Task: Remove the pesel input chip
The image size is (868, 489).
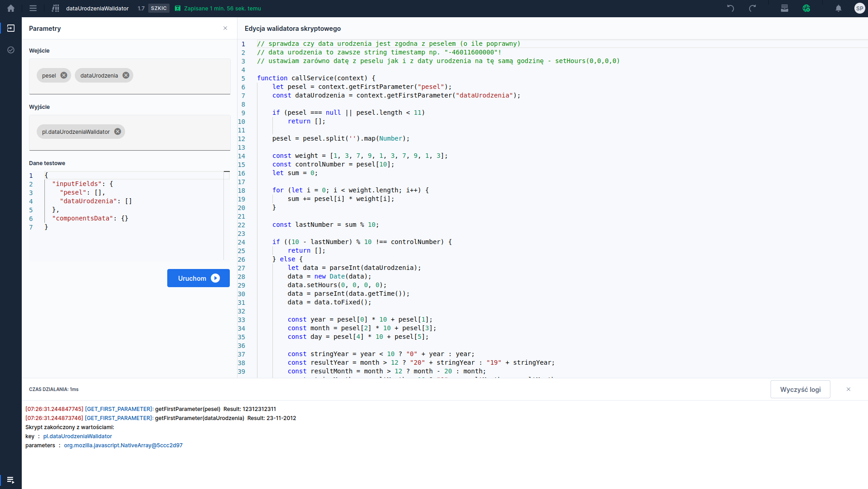Action: pos(64,75)
